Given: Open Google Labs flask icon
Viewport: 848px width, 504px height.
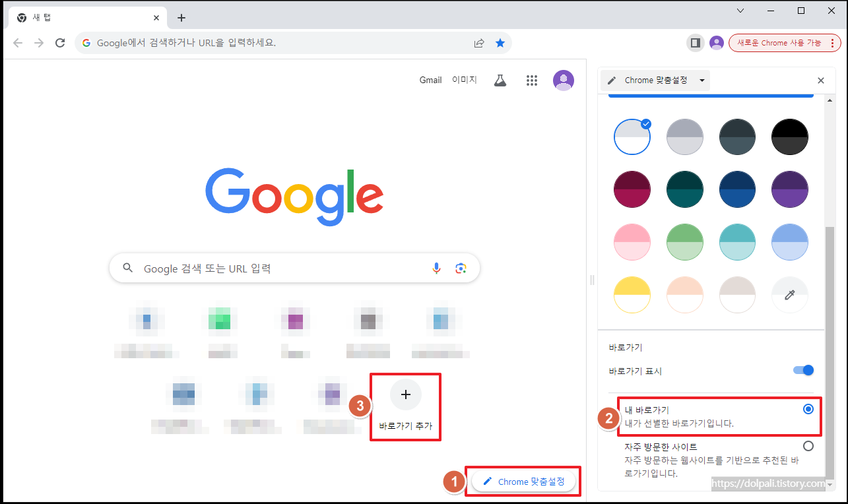Looking at the screenshot, I should 500,80.
